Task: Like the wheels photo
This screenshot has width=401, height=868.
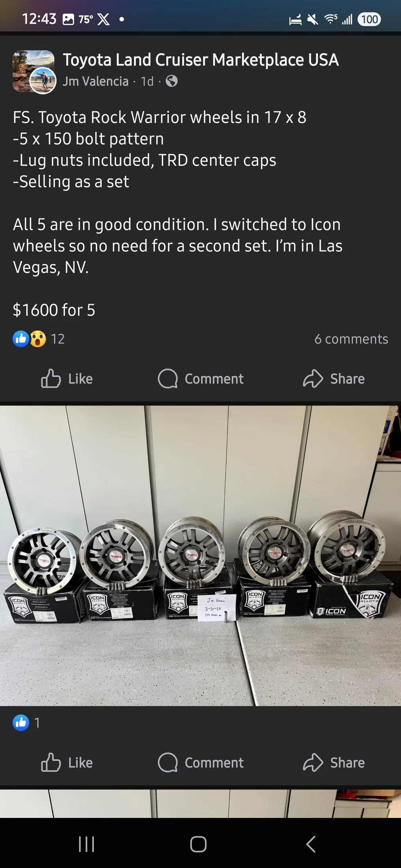Action: [x=67, y=763]
